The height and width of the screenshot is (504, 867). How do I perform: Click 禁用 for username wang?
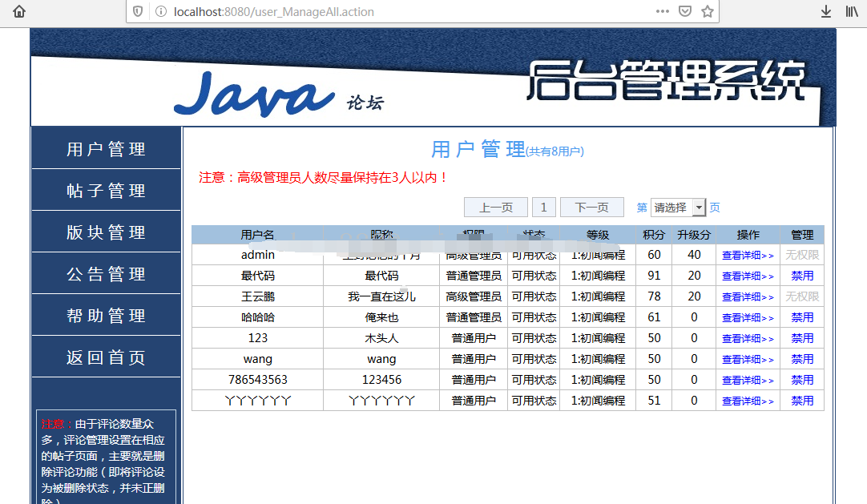(802, 359)
